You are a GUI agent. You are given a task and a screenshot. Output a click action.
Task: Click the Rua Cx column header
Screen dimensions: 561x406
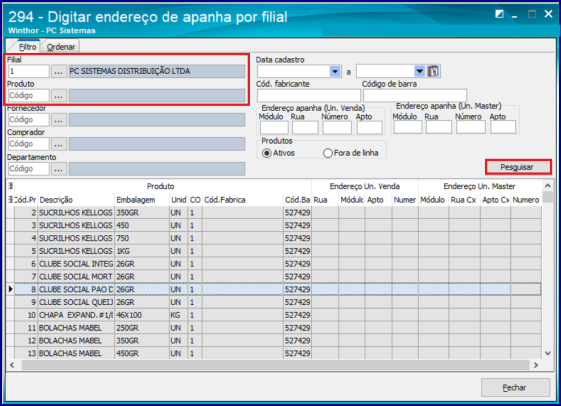[464, 200]
